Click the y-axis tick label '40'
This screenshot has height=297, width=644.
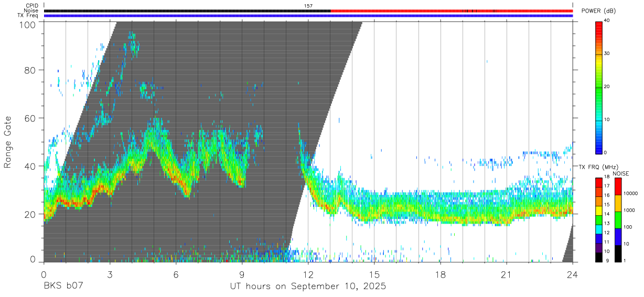tap(30, 166)
